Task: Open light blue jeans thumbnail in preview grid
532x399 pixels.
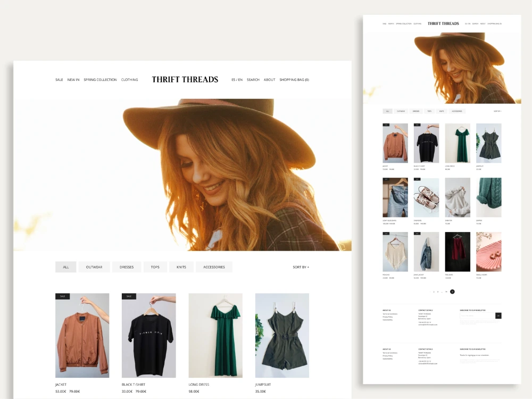Action: [395, 197]
